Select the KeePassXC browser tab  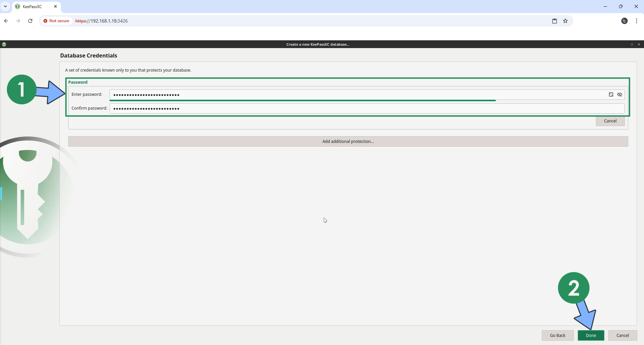pos(36,6)
